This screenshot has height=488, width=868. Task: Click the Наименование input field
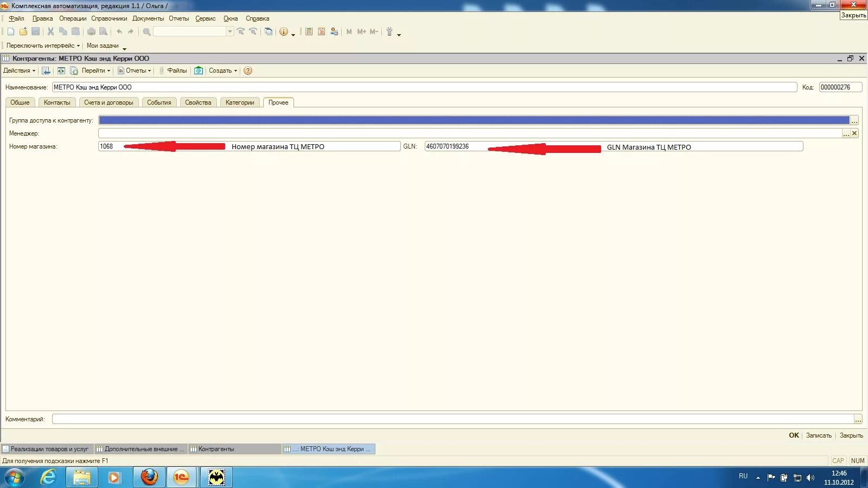pyautogui.click(x=424, y=87)
